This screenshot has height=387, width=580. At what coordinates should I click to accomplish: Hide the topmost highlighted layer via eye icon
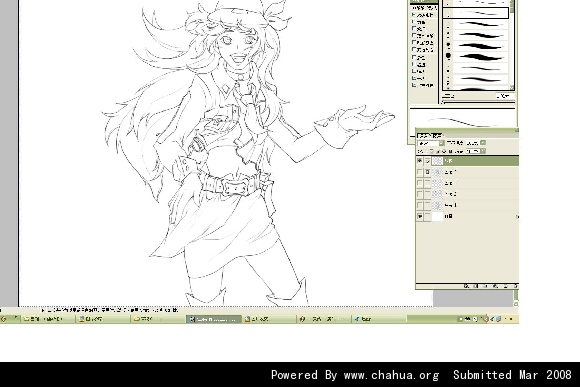point(419,161)
